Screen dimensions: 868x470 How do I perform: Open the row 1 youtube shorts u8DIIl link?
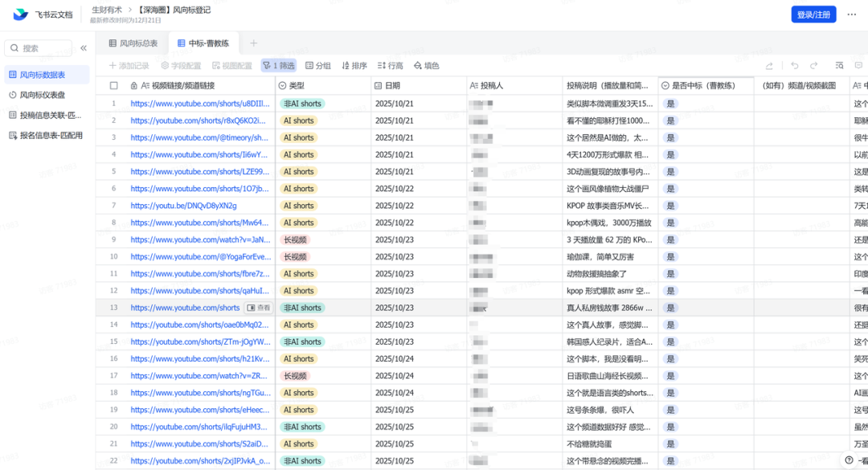pyautogui.click(x=200, y=104)
